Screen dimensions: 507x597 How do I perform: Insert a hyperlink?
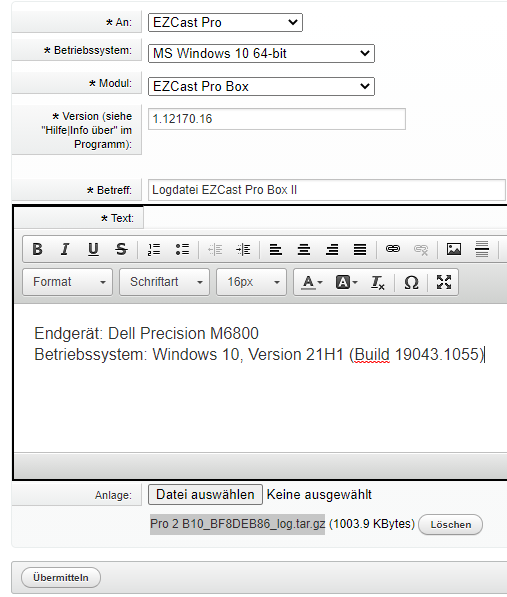pos(393,249)
